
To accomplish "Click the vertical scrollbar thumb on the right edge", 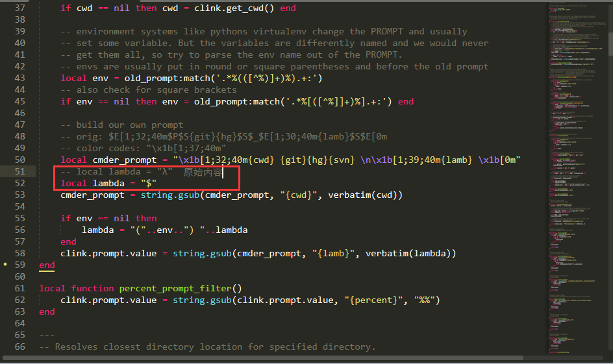I will pyautogui.click(x=610, y=44).
